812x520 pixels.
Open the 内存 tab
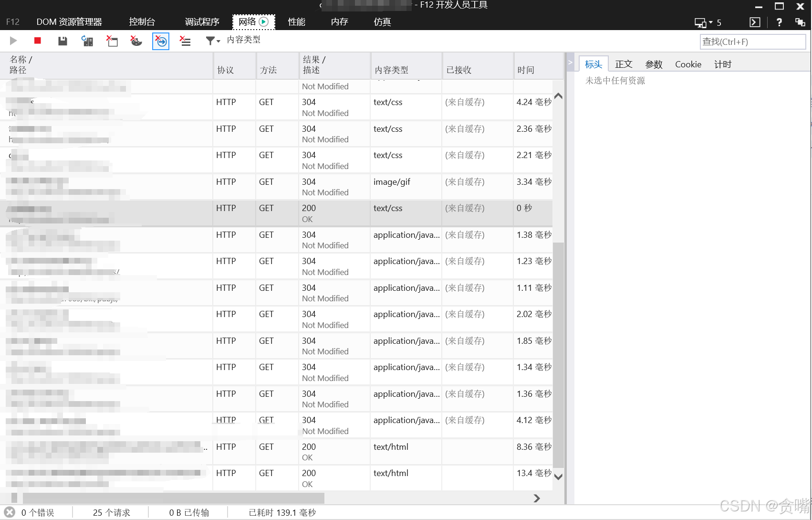[x=339, y=22]
